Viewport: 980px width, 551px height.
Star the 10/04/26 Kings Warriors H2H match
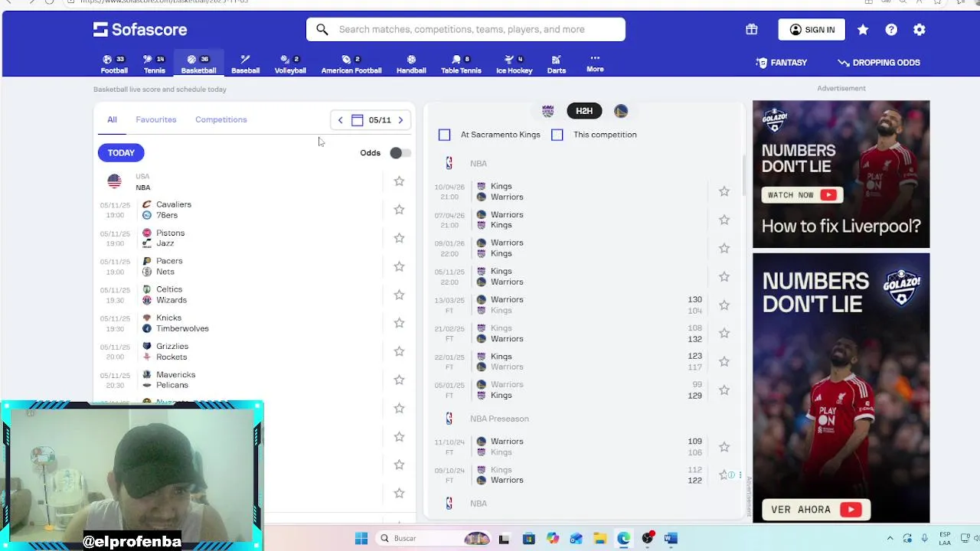coord(724,191)
